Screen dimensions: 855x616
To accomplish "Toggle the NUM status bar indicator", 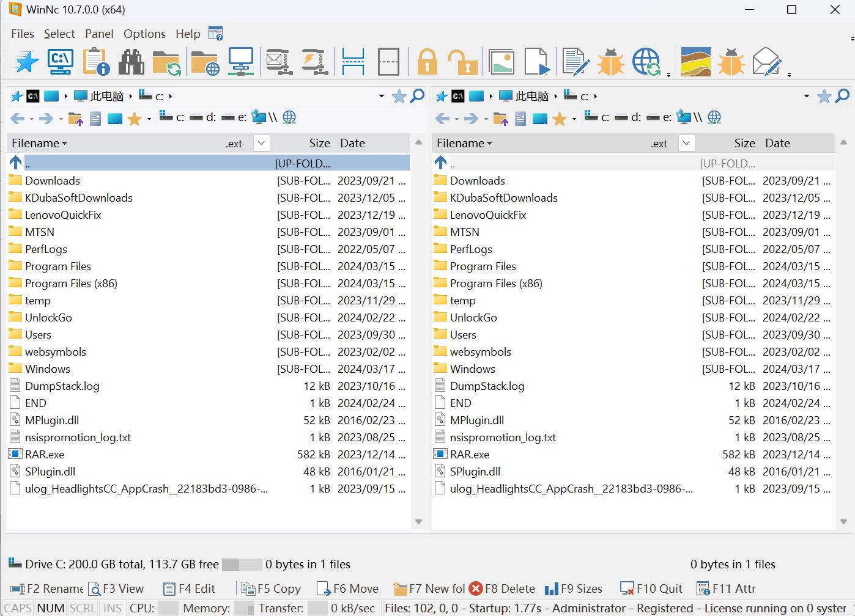I will tap(50, 608).
